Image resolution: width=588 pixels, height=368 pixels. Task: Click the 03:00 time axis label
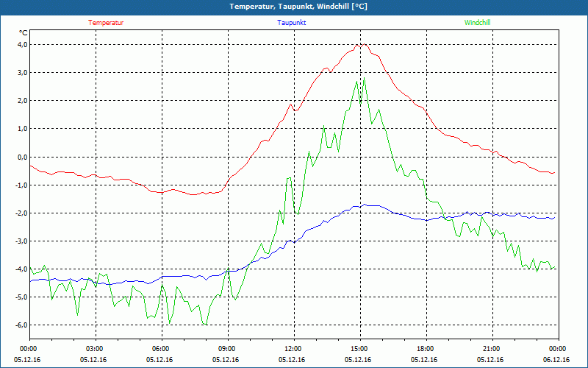[x=96, y=348]
